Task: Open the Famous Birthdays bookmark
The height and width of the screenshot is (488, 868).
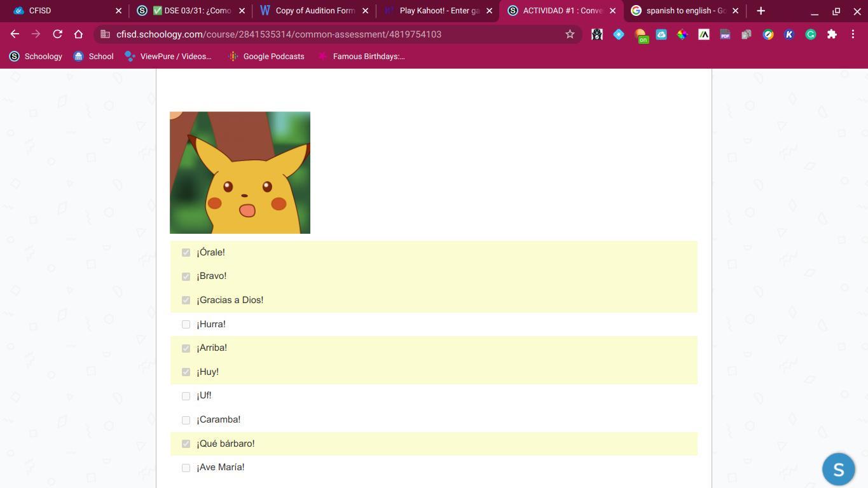Action: [x=361, y=57]
